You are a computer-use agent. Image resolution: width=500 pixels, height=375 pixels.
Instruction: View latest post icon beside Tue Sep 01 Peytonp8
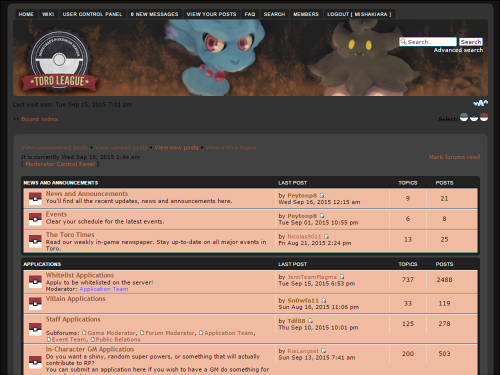point(322,216)
